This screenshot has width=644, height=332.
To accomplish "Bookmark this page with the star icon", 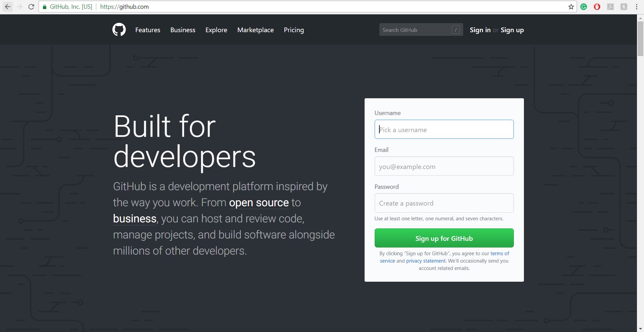I will click(571, 7).
